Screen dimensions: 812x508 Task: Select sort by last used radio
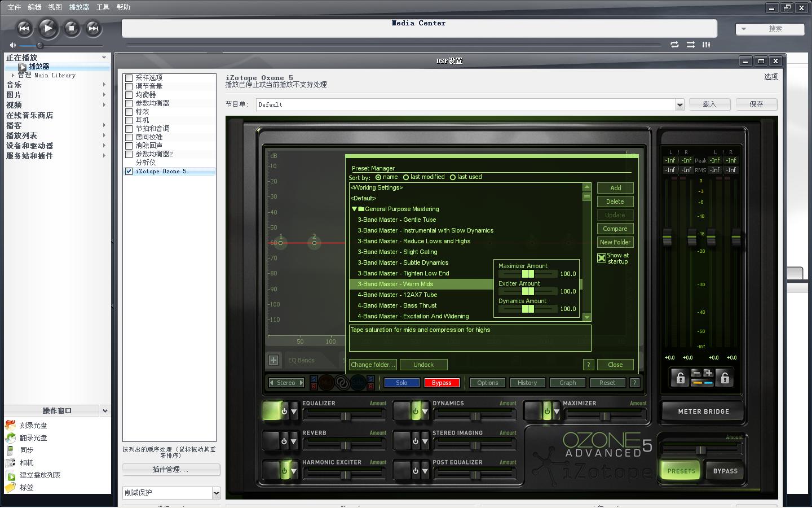453,177
